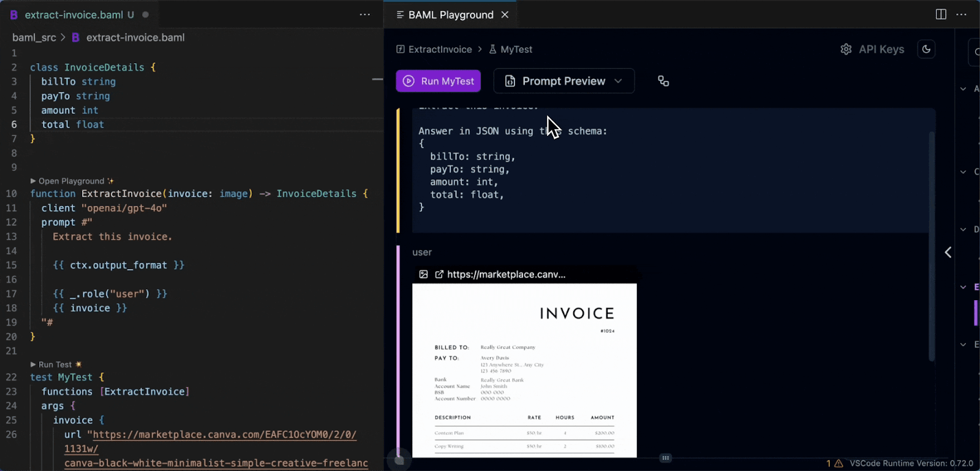Click the 'user' role label
980x471 pixels.
point(422,252)
